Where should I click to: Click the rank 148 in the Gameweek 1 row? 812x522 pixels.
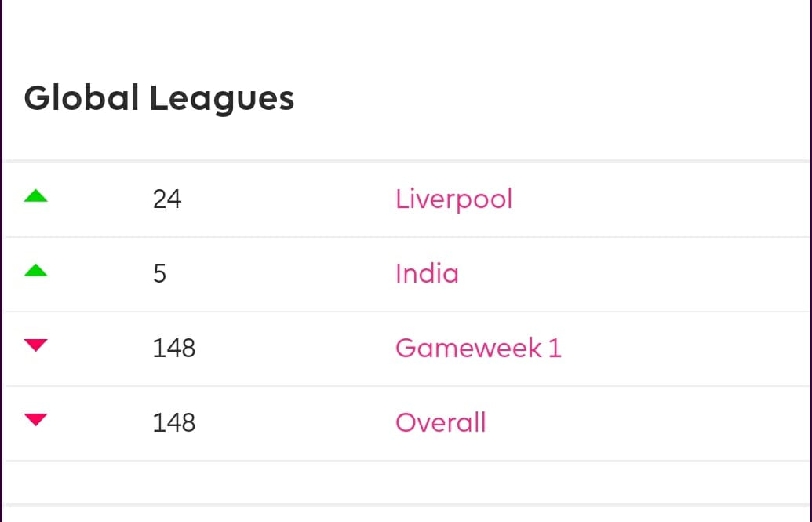click(173, 348)
